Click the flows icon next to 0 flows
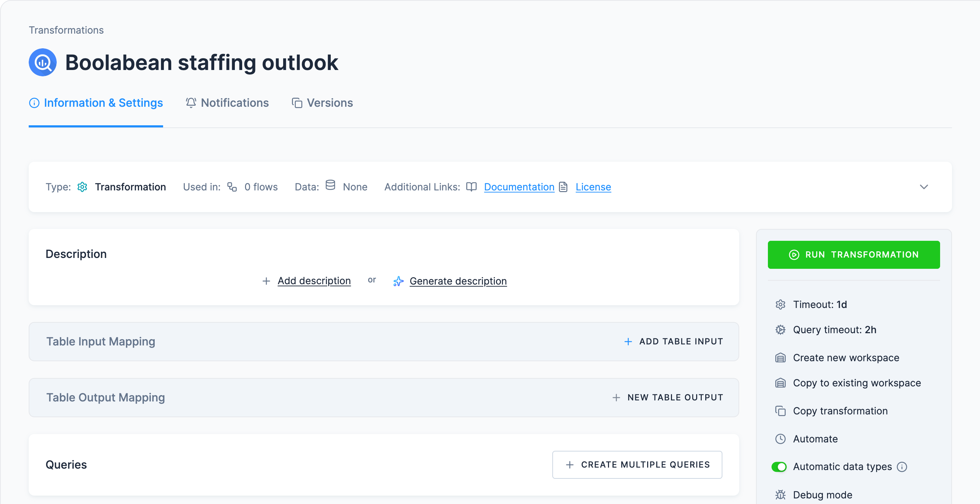 click(x=232, y=187)
